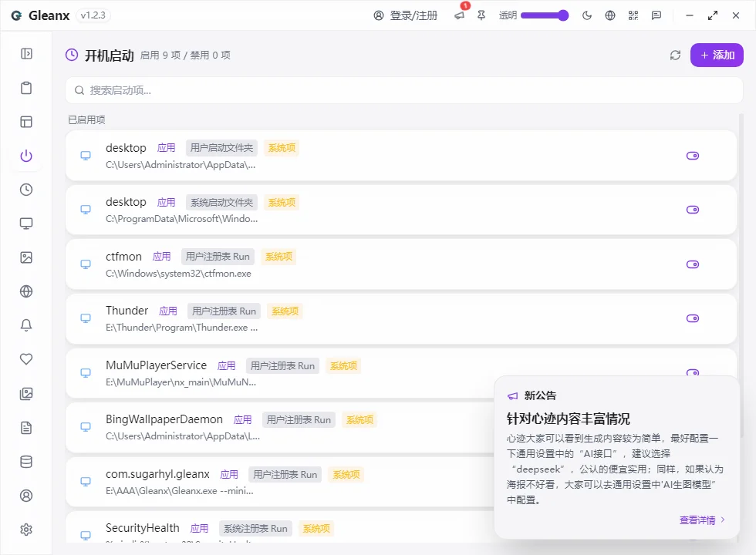Click the monitor icon of the Thunder entry

(x=86, y=318)
